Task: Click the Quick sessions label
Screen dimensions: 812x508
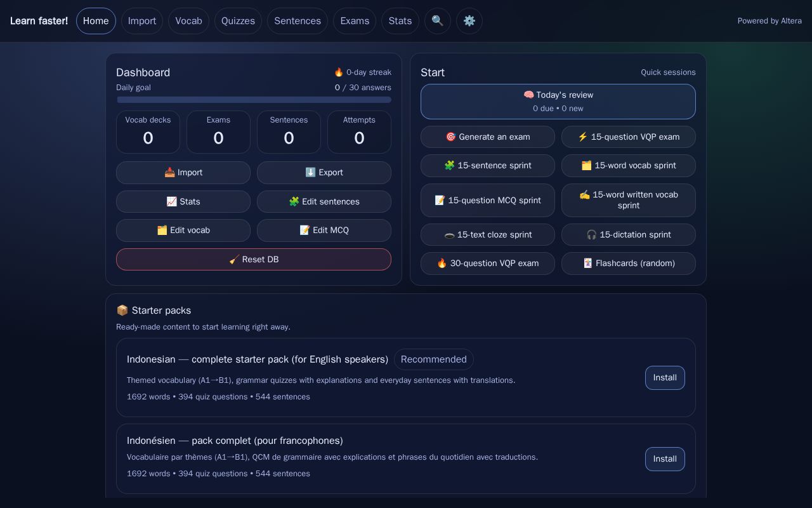Action: point(668,72)
